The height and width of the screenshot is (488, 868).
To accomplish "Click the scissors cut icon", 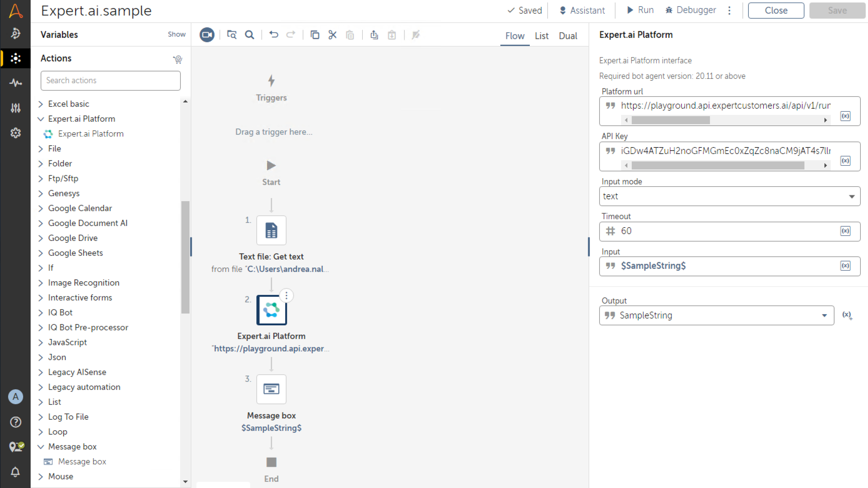I will [332, 35].
